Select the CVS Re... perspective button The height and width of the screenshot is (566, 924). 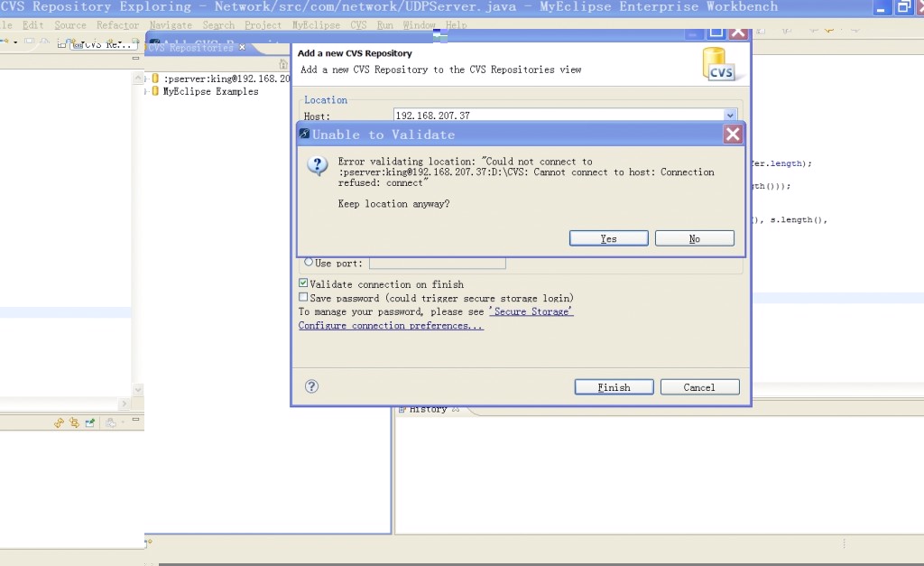[105, 44]
